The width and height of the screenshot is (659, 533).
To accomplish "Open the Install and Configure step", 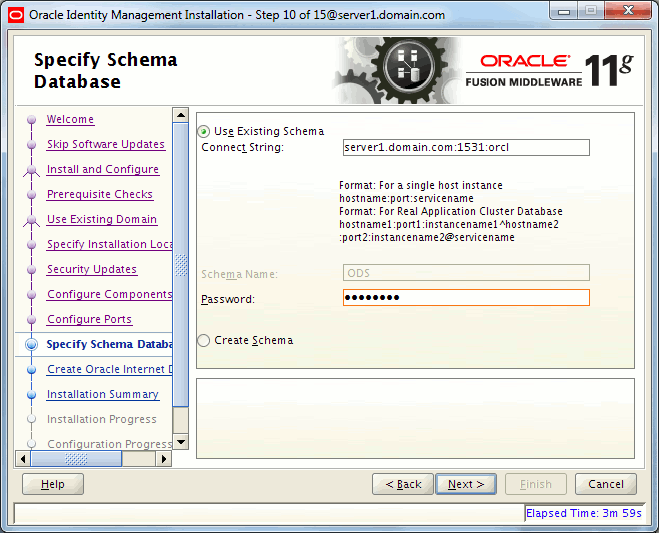I will [103, 169].
